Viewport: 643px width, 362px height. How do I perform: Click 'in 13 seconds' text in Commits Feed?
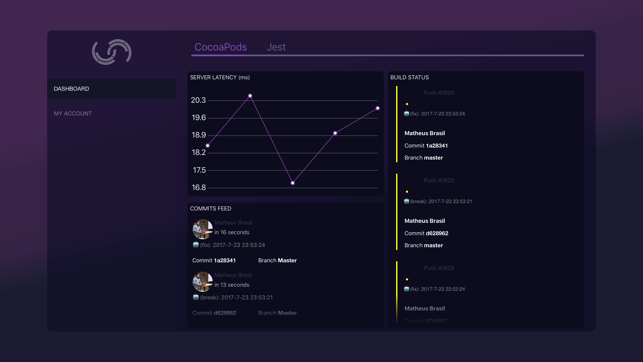(232, 285)
